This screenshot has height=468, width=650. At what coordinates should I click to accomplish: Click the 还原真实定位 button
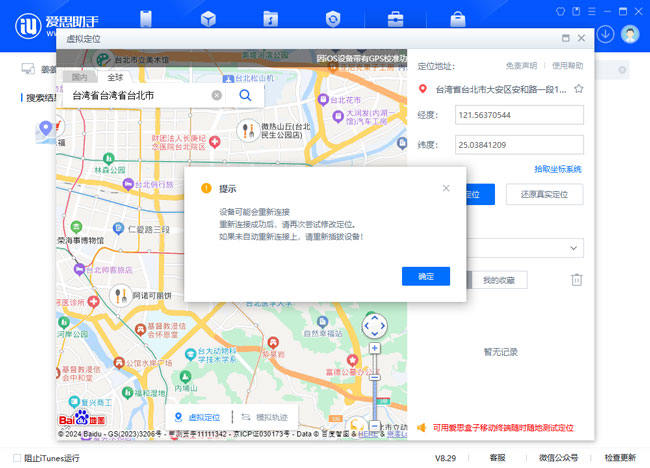tap(544, 194)
